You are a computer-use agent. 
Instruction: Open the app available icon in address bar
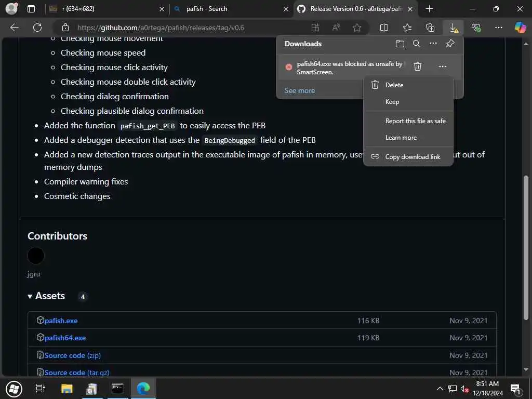pyautogui.click(x=315, y=28)
